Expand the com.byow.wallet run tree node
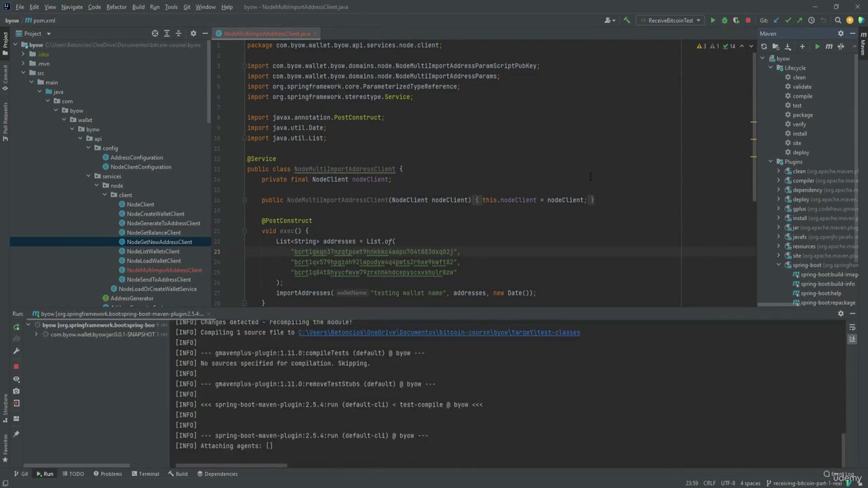Image resolution: width=868 pixels, height=488 pixels. (x=37, y=334)
